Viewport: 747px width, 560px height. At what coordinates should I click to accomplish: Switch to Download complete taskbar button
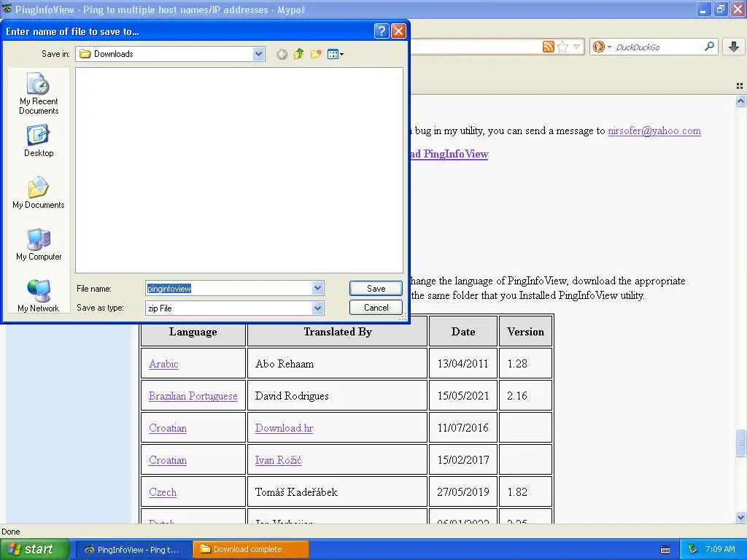click(251, 550)
